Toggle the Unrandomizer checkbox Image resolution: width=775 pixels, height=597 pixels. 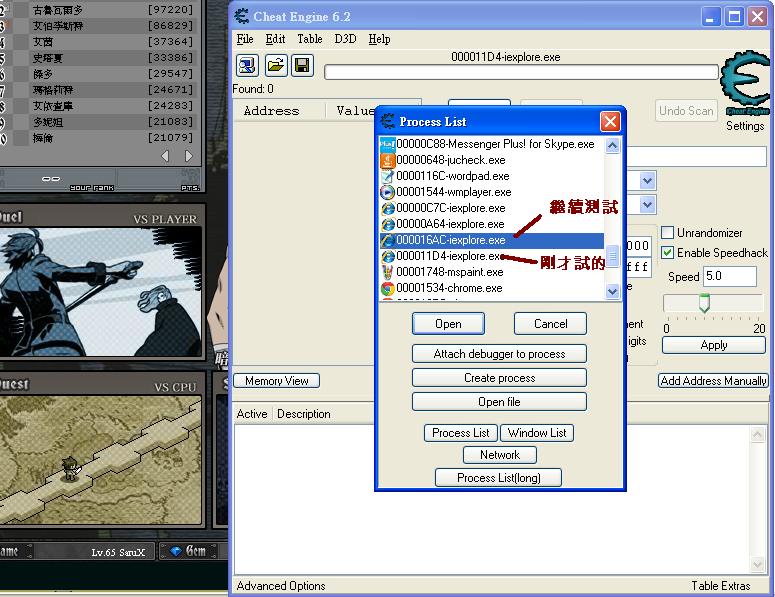(x=667, y=232)
